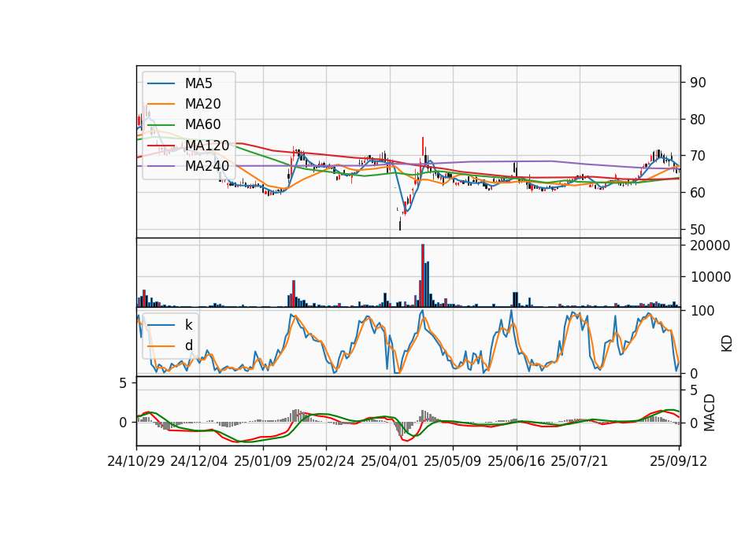Click the blue k line sample in KD legend
The image size is (756, 543).
pos(161,325)
